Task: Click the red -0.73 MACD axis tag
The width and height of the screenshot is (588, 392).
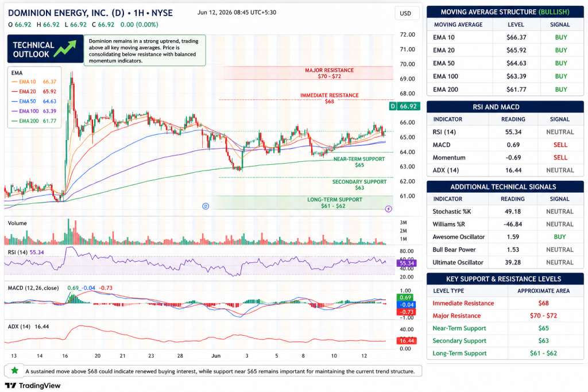Action: pos(407,312)
